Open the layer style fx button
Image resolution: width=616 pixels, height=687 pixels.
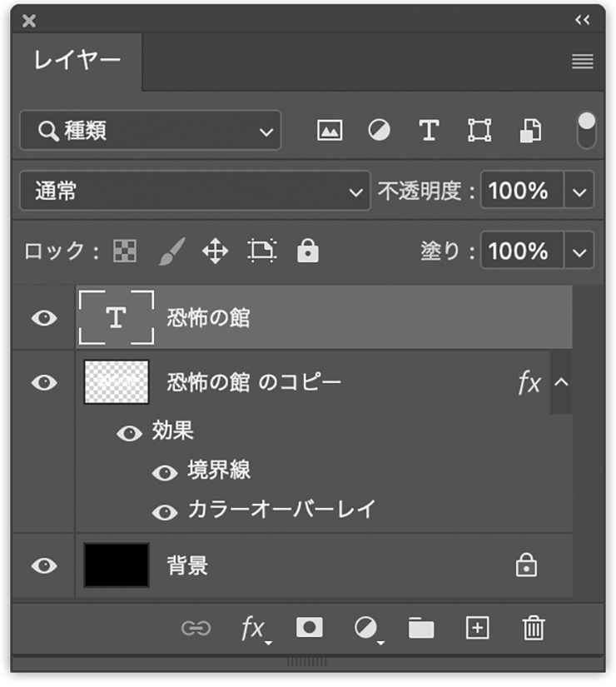[253, 628]
